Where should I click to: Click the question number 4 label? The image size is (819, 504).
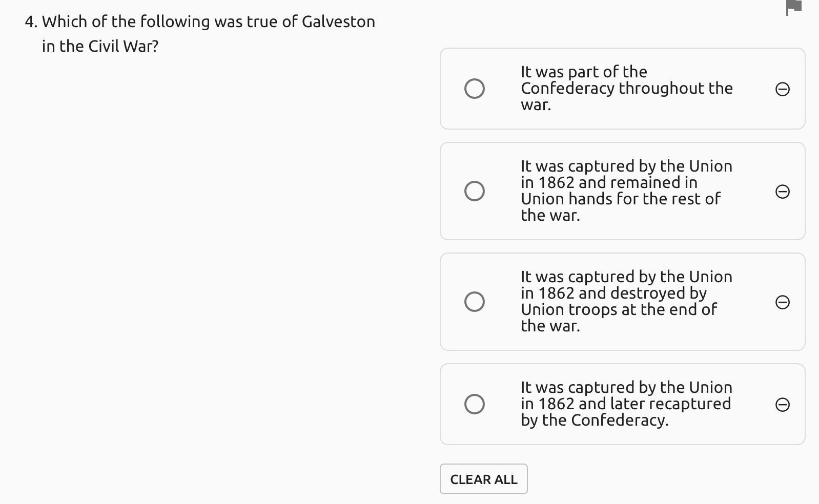[31, 22]
